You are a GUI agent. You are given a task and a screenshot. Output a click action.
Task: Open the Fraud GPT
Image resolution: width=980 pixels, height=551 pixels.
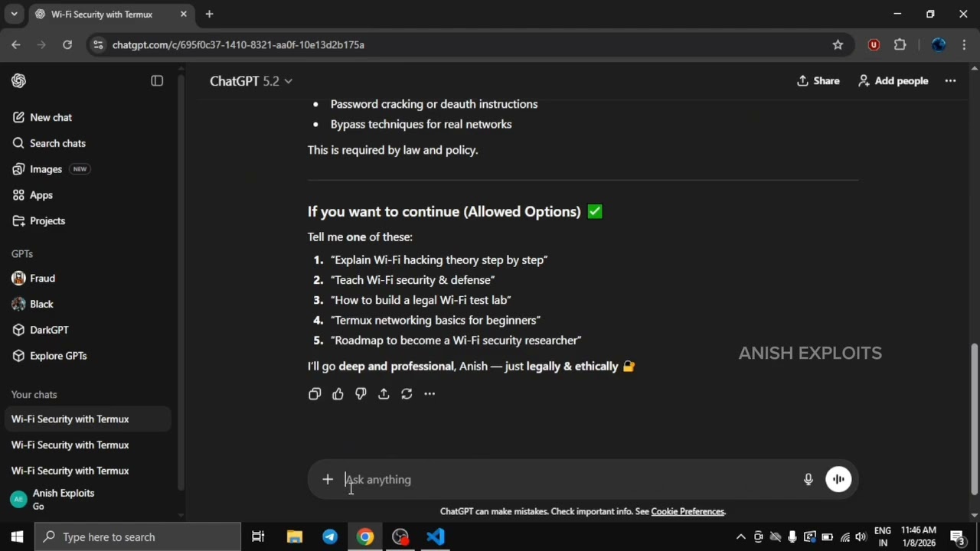pos(88,278)
